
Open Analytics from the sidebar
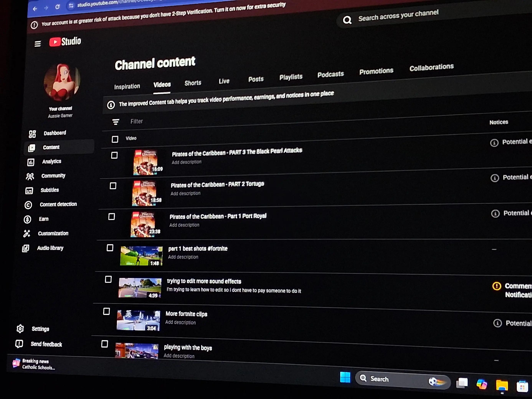click(x=51, y=162)
